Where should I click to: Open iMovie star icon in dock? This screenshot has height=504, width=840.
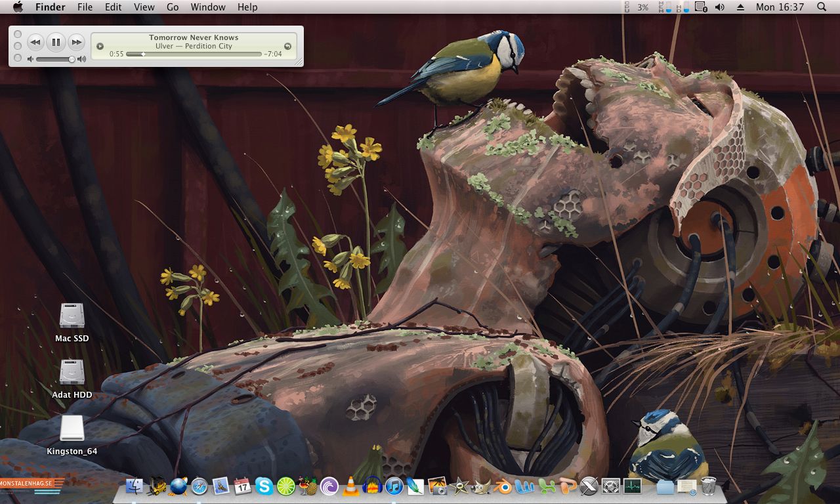(x=459, y=486)
